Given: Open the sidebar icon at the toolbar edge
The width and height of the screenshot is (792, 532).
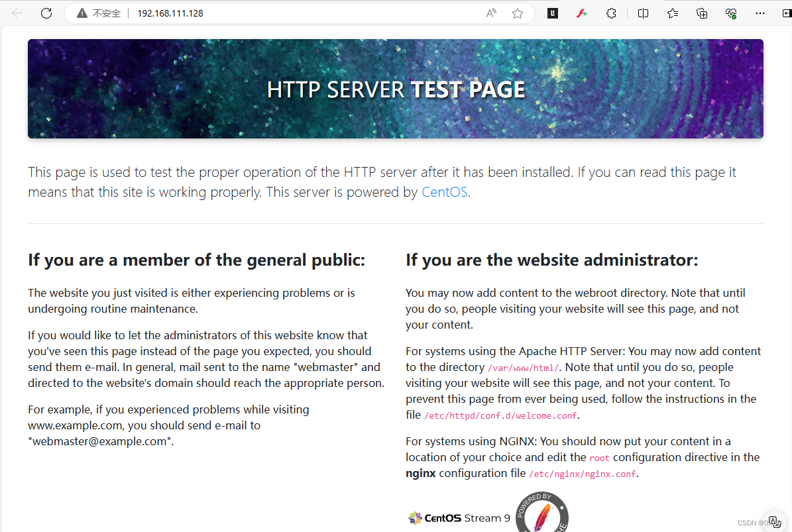Looking at the screenshot, I should 787,14.
